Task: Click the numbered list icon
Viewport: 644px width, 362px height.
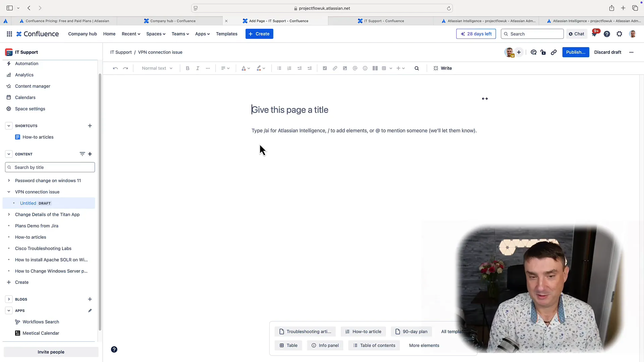Action: pyautogui.click(x=289, y=68)
